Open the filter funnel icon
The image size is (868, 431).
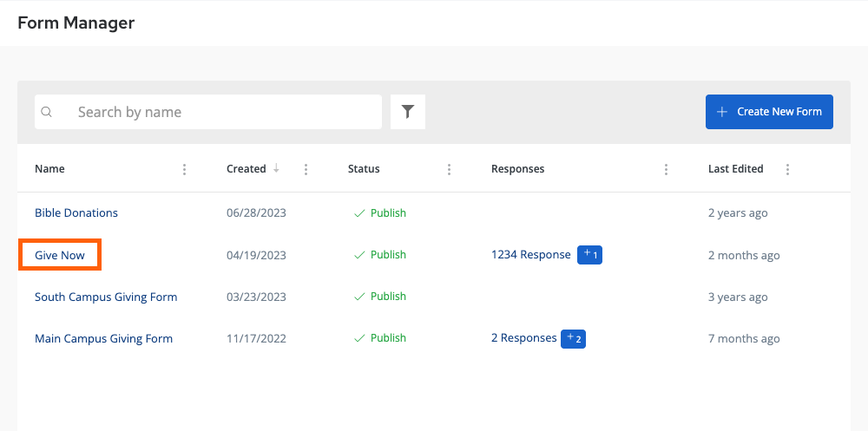[x=407, y=112]
